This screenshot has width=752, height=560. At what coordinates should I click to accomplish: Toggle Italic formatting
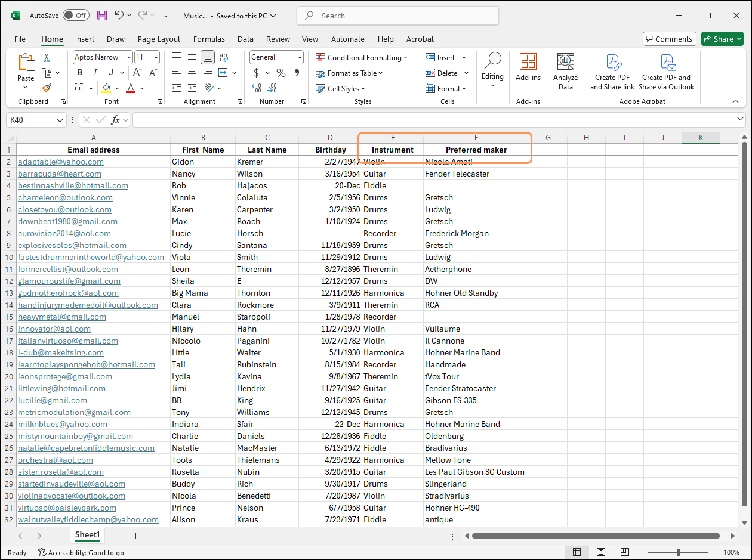(95, 73)
